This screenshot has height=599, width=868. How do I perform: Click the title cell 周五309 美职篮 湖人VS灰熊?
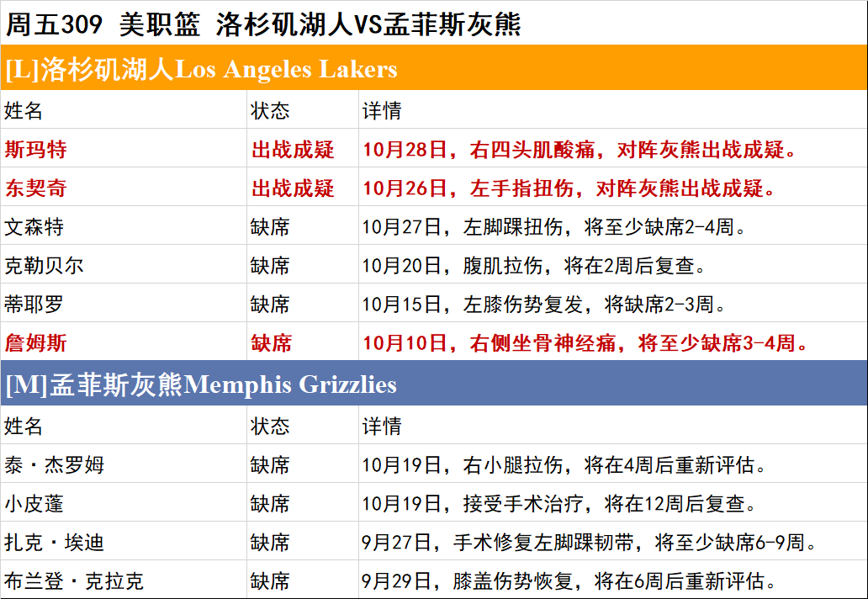pyautogui.click(x=263, y=24)
